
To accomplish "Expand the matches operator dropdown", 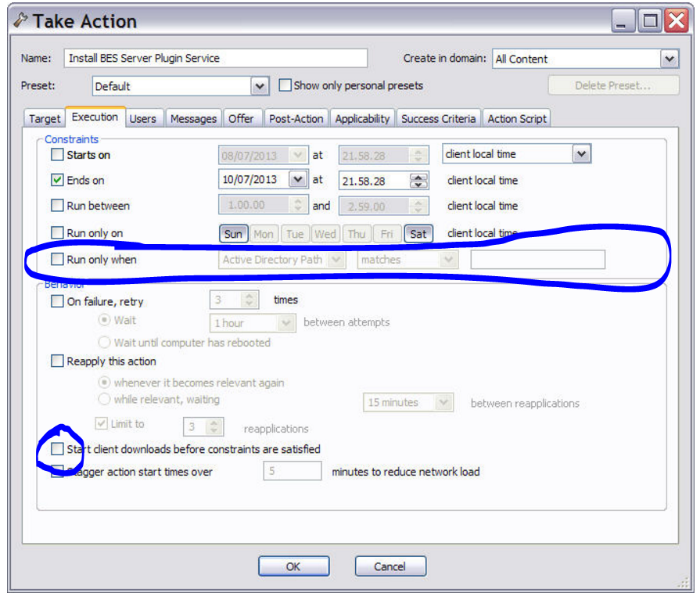I will pos(448,260).
